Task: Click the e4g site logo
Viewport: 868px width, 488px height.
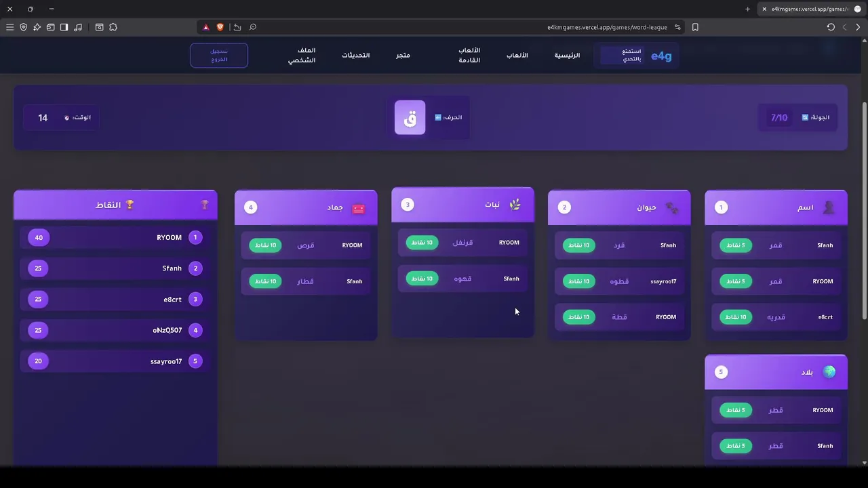Action: pos(661,56)
